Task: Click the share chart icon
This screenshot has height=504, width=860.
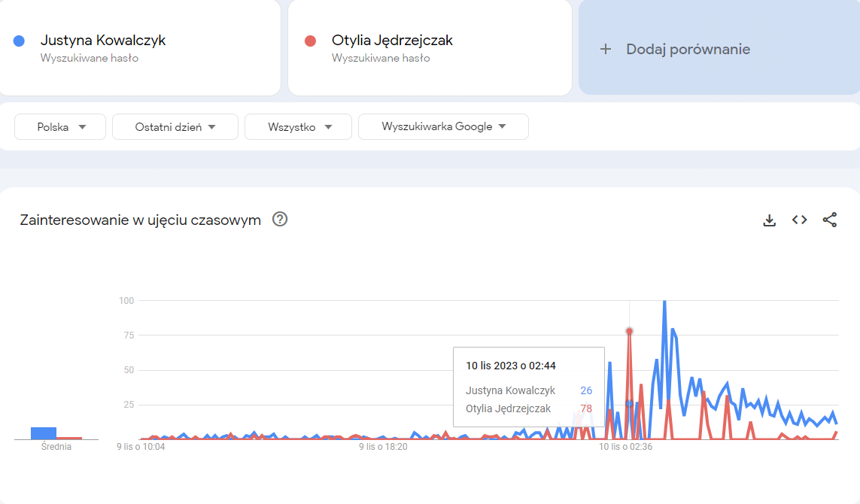Action: pyautogui.click(x=830, y=220)
